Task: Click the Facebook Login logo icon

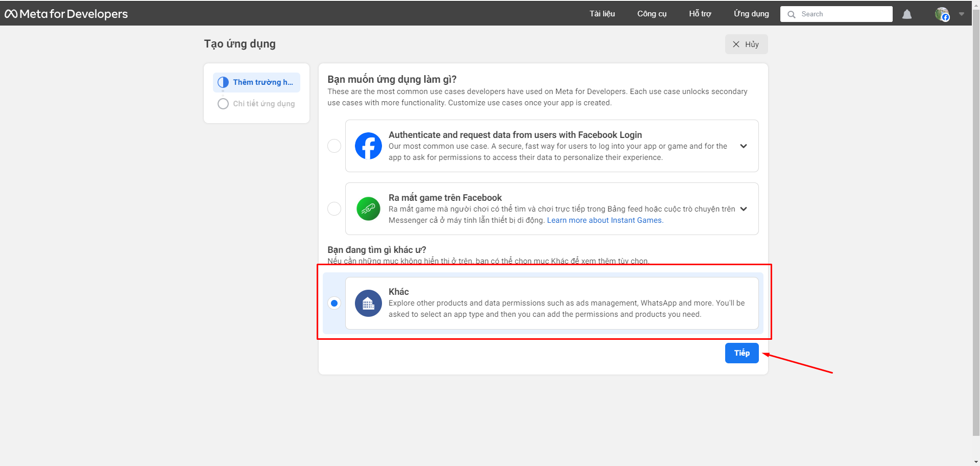Action: (368, 146)
